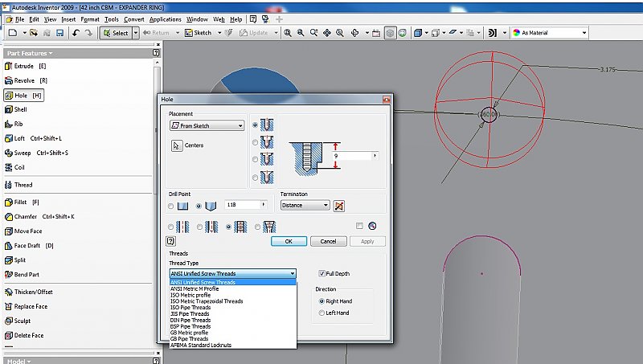Click the flip direction button beside Termination

(x=338, y=206)
